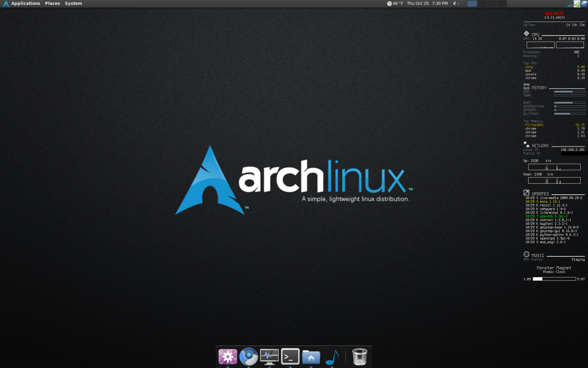Click the 'lxterminal 0.1.6-1' update row
Viewport: 588px width, 368px height.
549,213
